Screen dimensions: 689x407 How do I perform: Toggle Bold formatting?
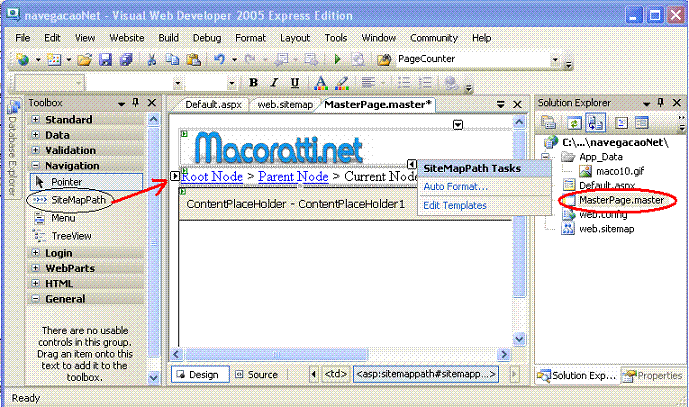click(x=253, y=83)
